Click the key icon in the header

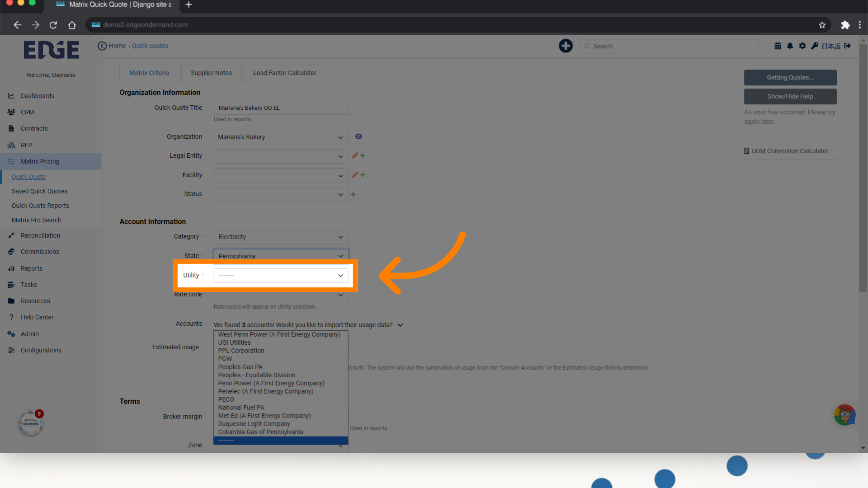[814, 46]
